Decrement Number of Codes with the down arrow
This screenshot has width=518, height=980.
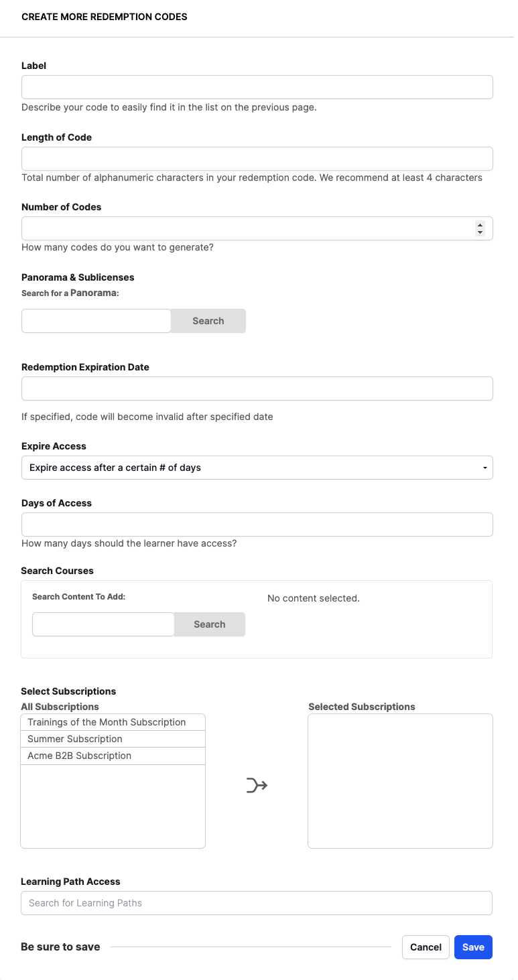tap(480, 232)
